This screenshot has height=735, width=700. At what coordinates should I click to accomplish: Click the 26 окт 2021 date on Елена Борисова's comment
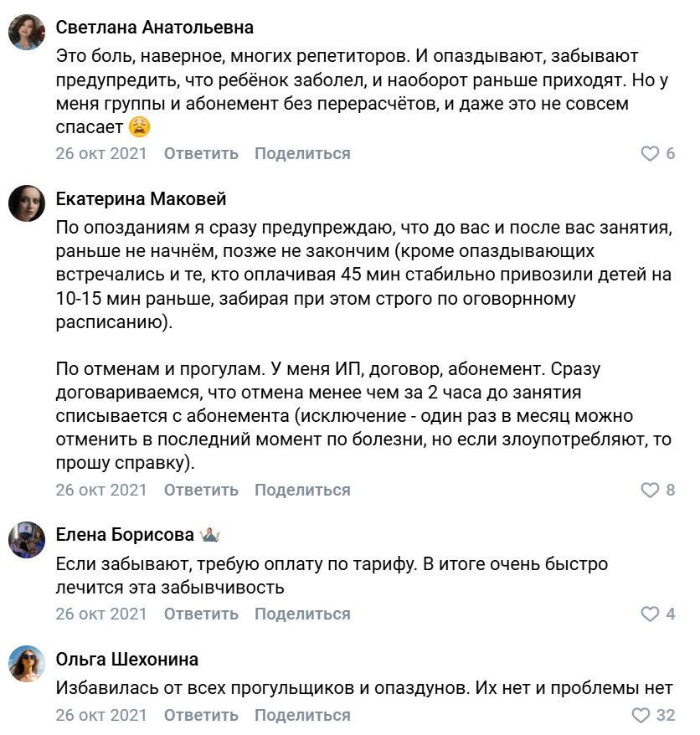[x=101, y=614]
